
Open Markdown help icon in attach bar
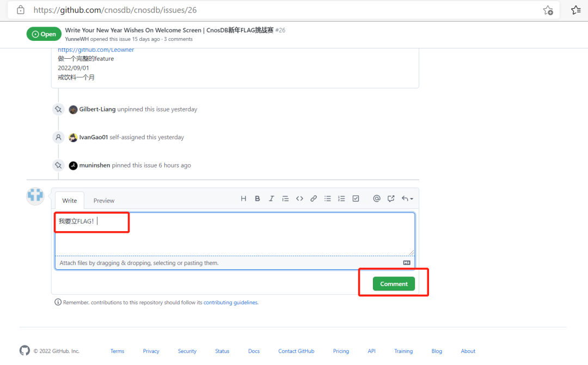(407, 263)
